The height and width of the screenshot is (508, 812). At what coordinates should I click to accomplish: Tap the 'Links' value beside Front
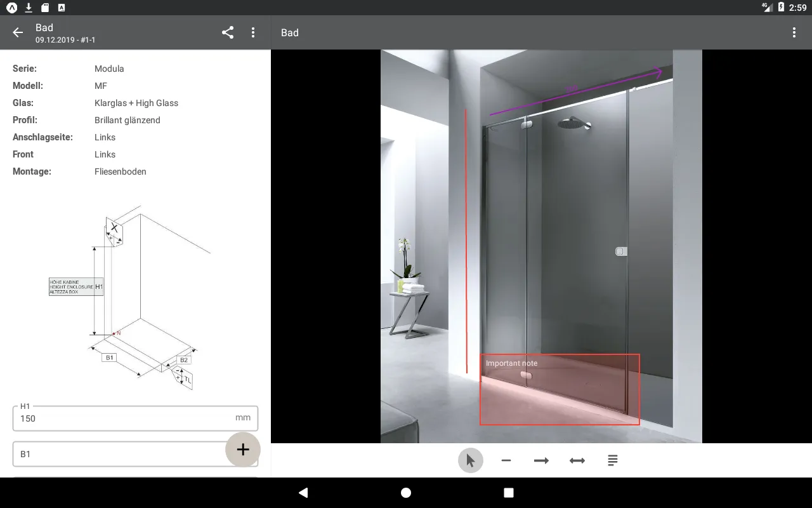coord(105,154)
